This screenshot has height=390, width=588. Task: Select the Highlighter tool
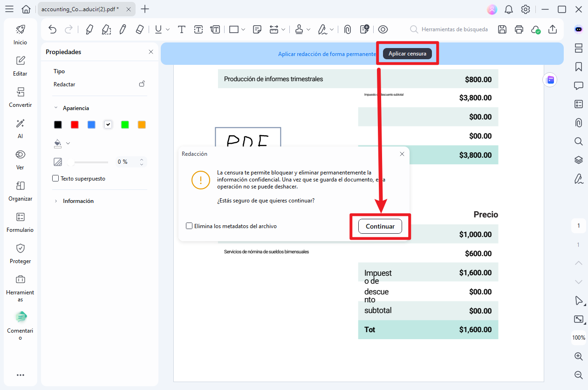tap(89, 29)
